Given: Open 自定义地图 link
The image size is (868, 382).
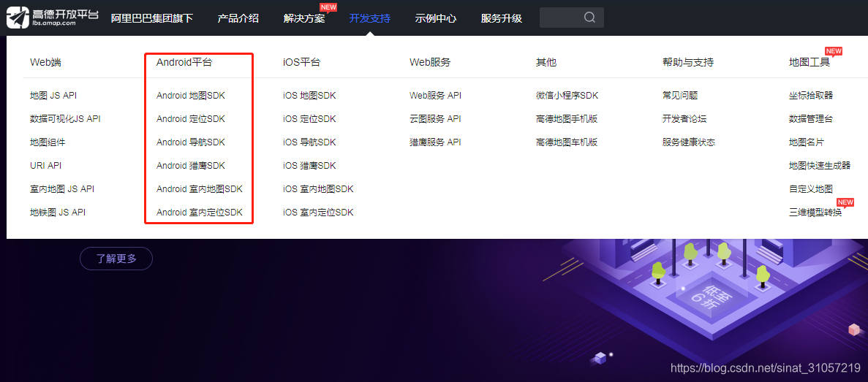Looking at the screenshot, I should pyautogui.click(x=811, y=188).
